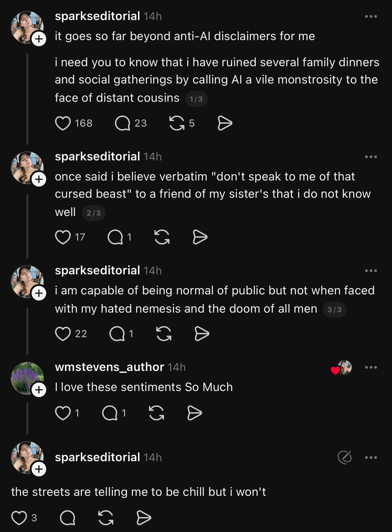Share the first sparkseditorial post
This screenshot has width=392, height=532.
[225, 123]
